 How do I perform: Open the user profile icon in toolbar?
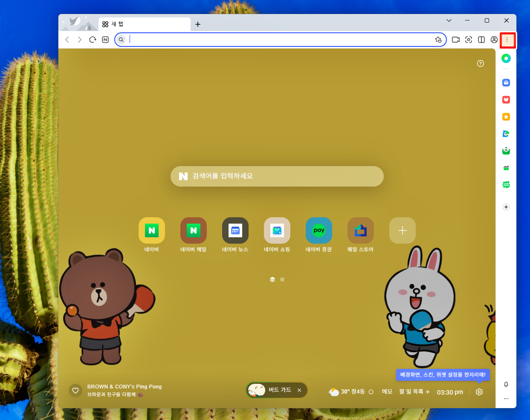click(x=494, y=40)
